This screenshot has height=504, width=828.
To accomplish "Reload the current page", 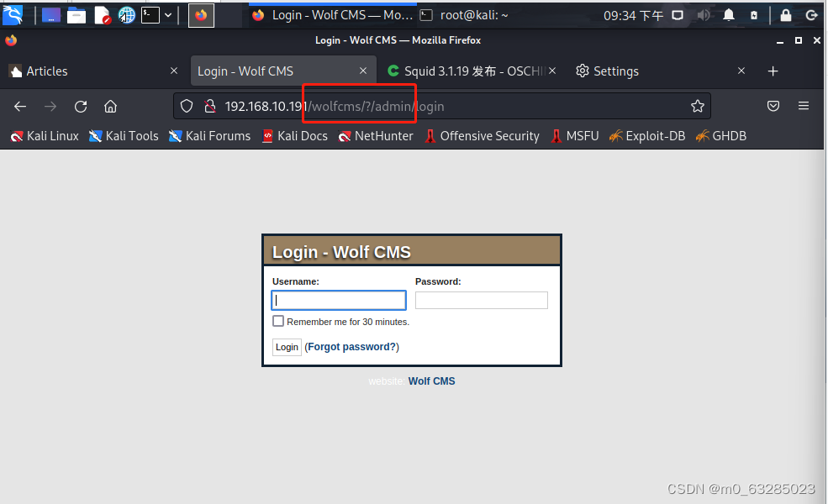I will point(80,107).
